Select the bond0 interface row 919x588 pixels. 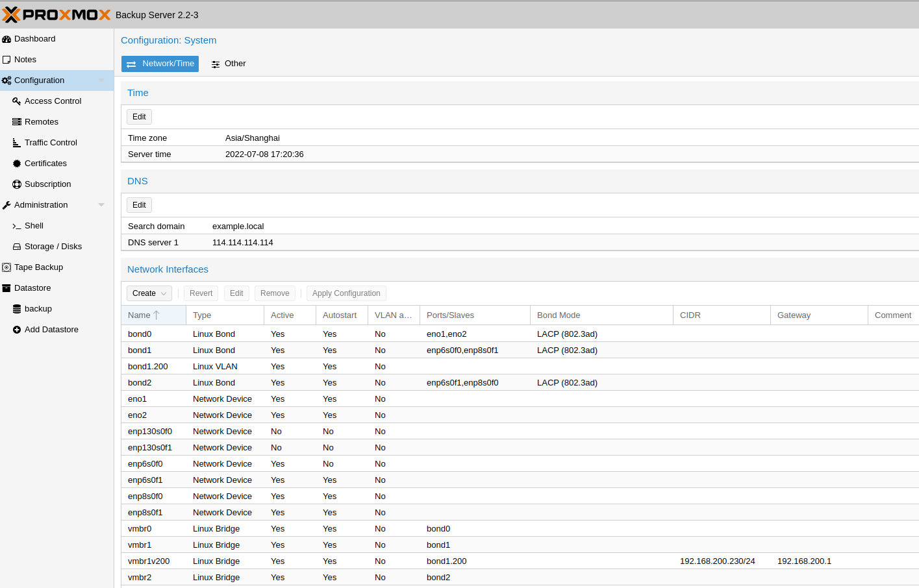(520, 334)
